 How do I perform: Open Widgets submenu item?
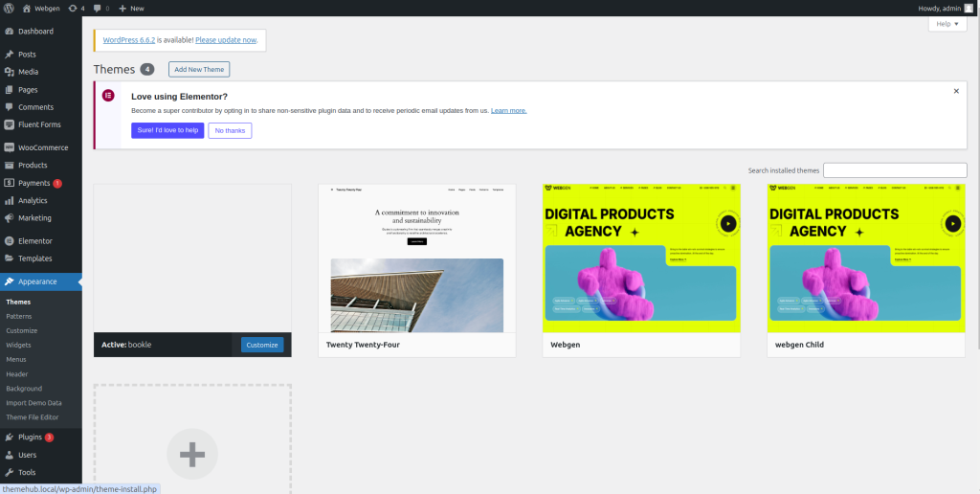(19, 346)
